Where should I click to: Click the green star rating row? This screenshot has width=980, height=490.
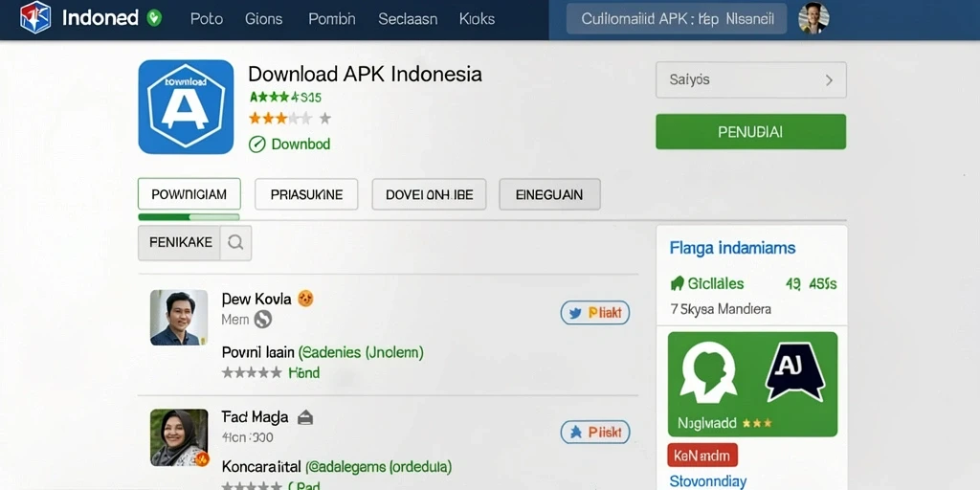pos(285,98)
